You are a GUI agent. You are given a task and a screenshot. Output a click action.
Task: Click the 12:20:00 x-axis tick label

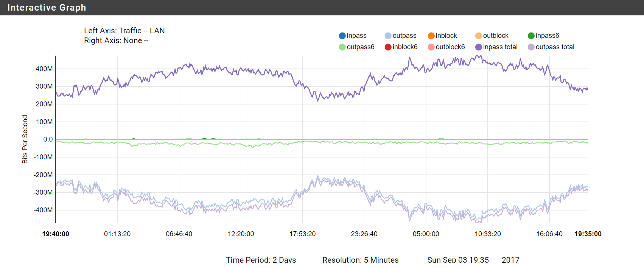241,234
